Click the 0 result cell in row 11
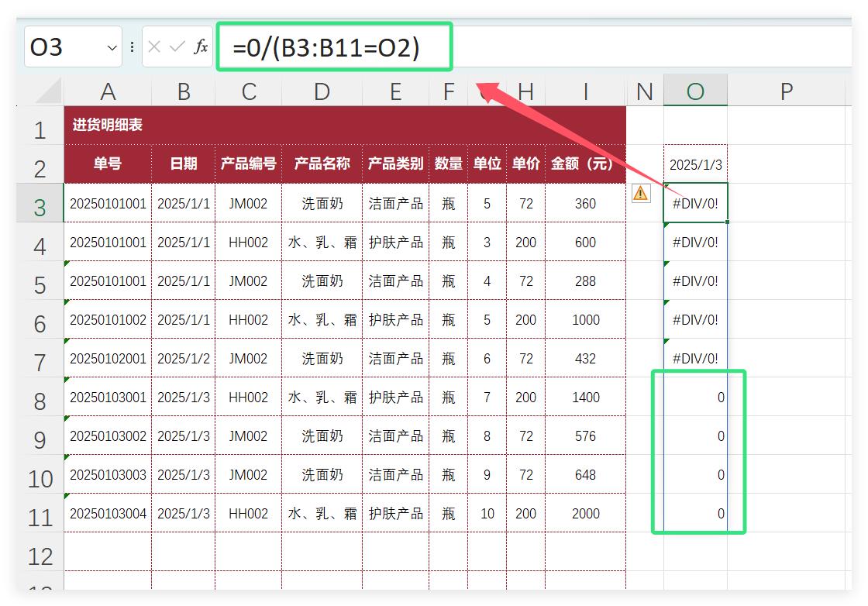The image size is (868, 606). tap(695, 513)
